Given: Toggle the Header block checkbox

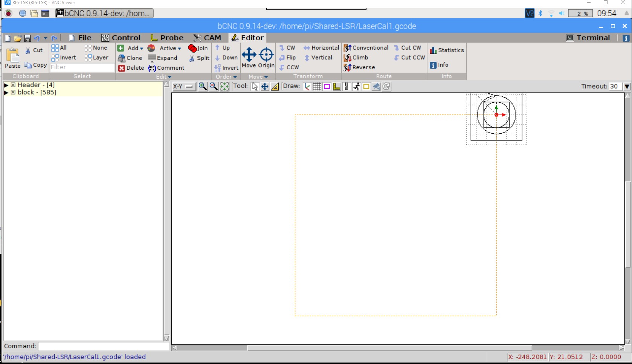Looking at the screenshot, I should (x=13, y=85).
